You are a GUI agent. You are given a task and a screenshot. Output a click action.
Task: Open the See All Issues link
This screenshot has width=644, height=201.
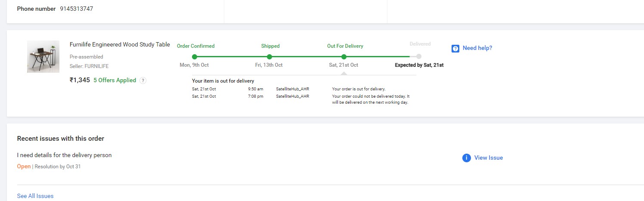35,196
